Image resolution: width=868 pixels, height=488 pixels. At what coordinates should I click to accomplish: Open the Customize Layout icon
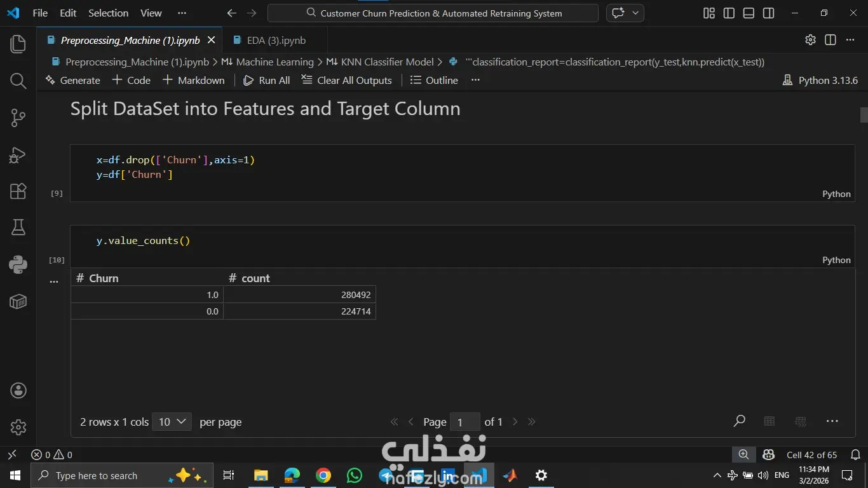click(709, 13)
